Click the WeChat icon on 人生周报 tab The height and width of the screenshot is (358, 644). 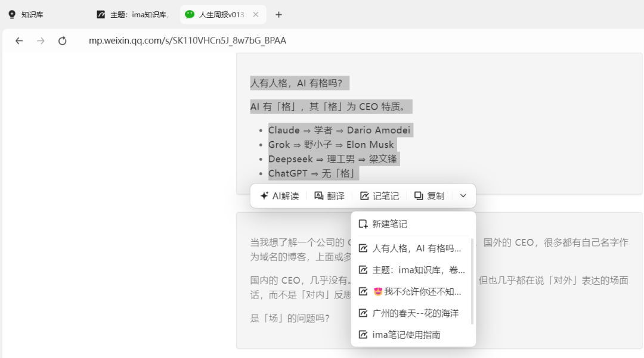190,14
